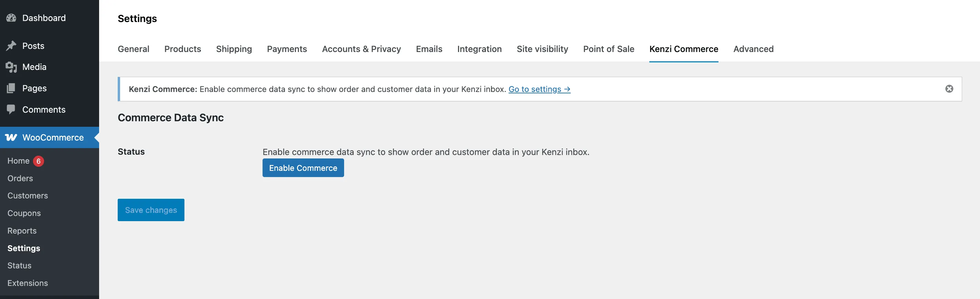Switch to the Point of Sale tab
Viewport: 980px width, 299px height.
pos(608,49)
